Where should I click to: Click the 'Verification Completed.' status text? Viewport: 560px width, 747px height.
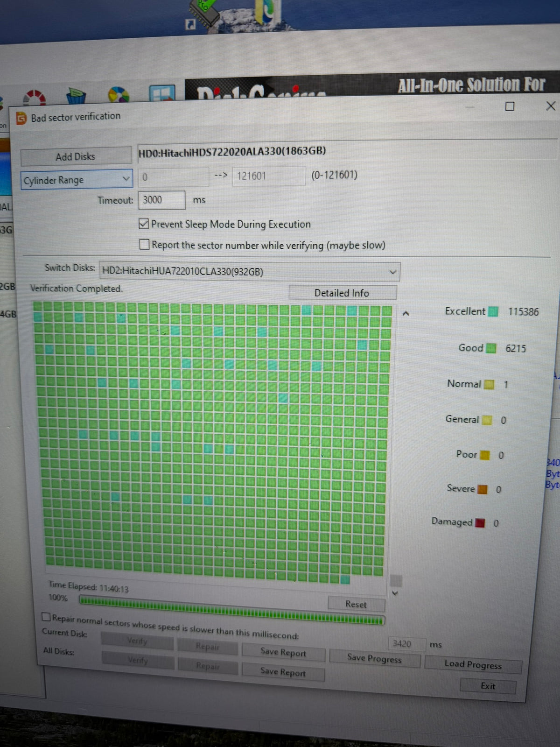[77, 289]
